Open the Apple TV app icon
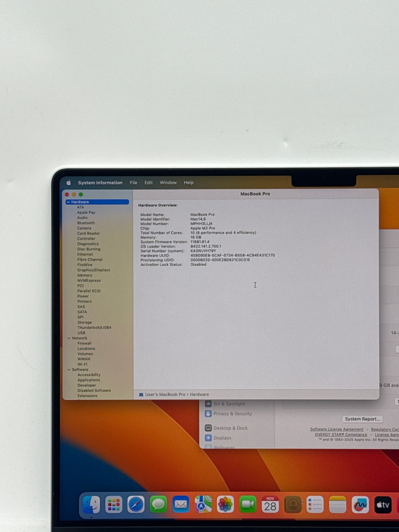The image size is (399, 532). pyautogui.click(x=382, y=504)
